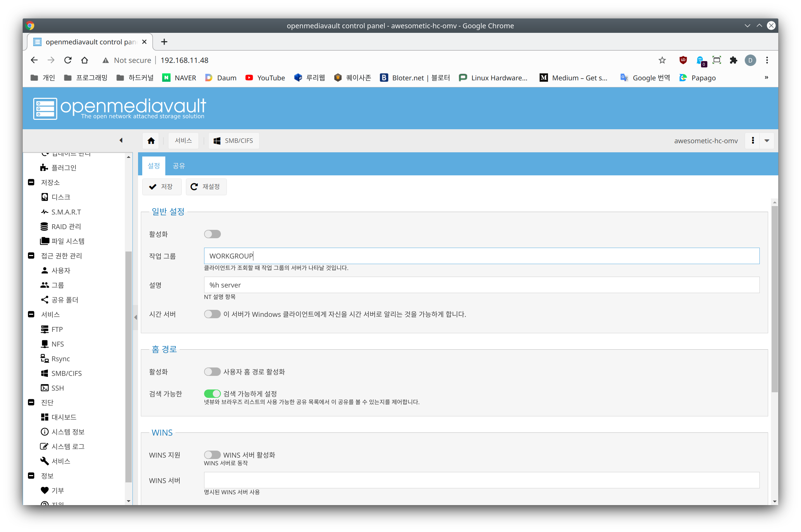Click the home icon in breadcrumb bar

coord(151,140)
